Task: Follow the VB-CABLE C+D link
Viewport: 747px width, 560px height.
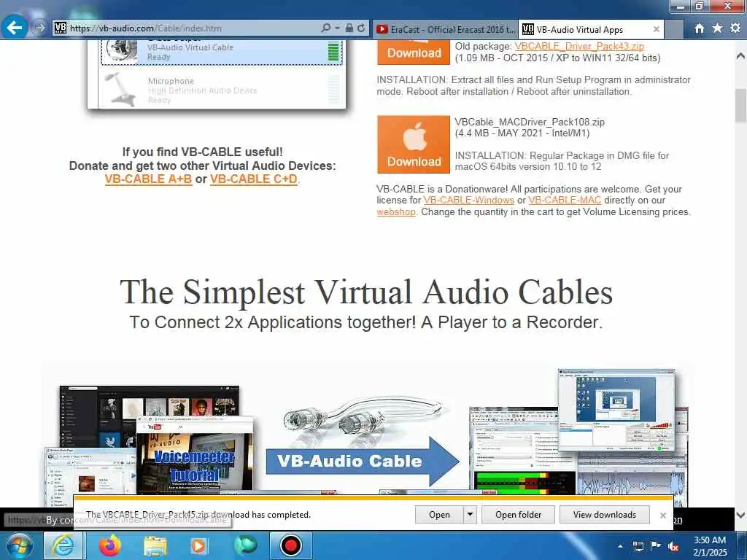Action: coord(253,179)
